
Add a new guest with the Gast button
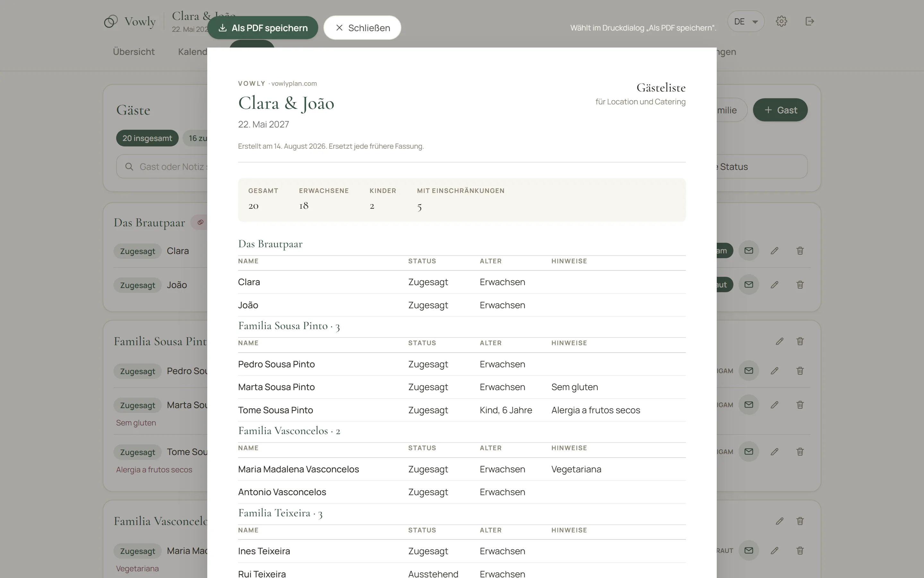780,110
